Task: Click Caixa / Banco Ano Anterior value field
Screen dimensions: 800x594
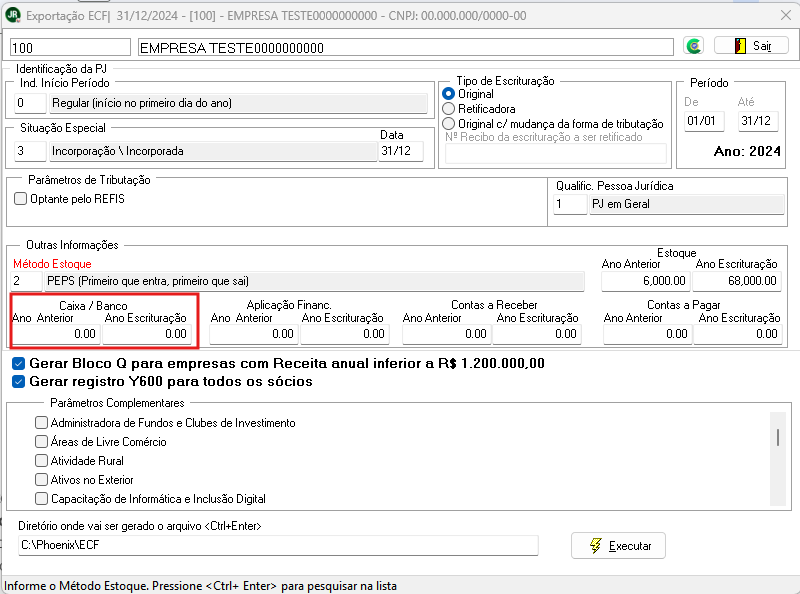Action: point(56,334)
